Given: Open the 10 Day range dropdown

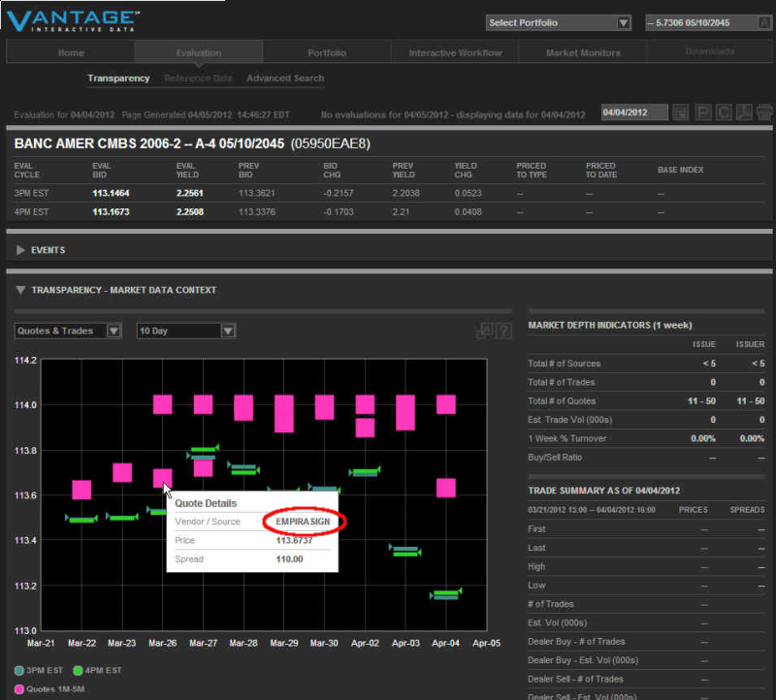Looking at the screenshot, I should [186, 331].
